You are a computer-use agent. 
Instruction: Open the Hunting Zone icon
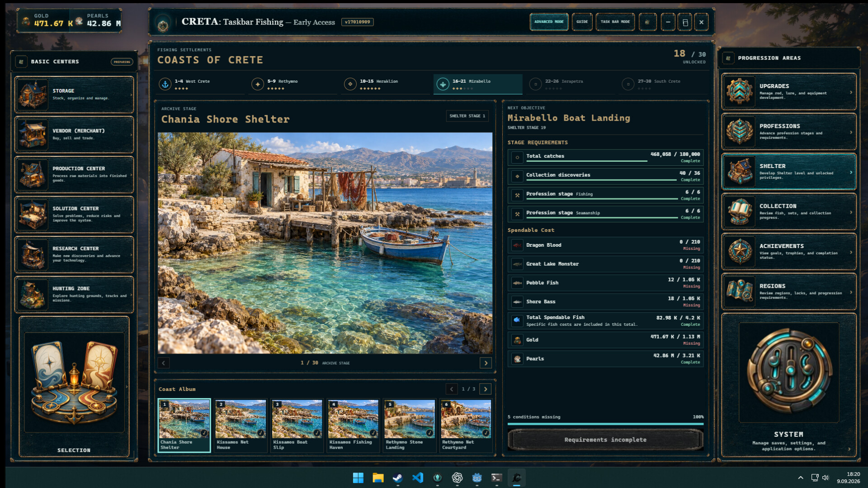click(33, 294)
